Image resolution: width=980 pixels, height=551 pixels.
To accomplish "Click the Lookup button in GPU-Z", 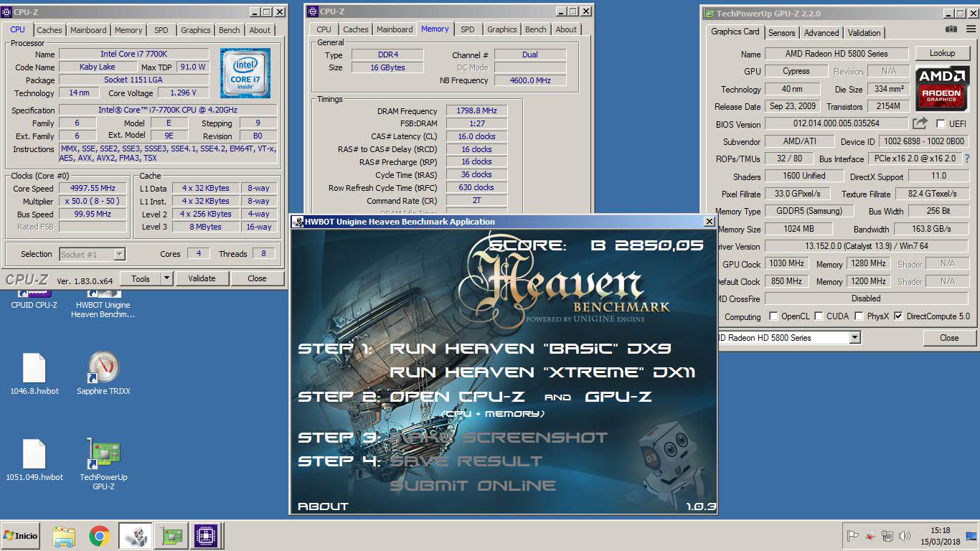I will coord(942,53).
